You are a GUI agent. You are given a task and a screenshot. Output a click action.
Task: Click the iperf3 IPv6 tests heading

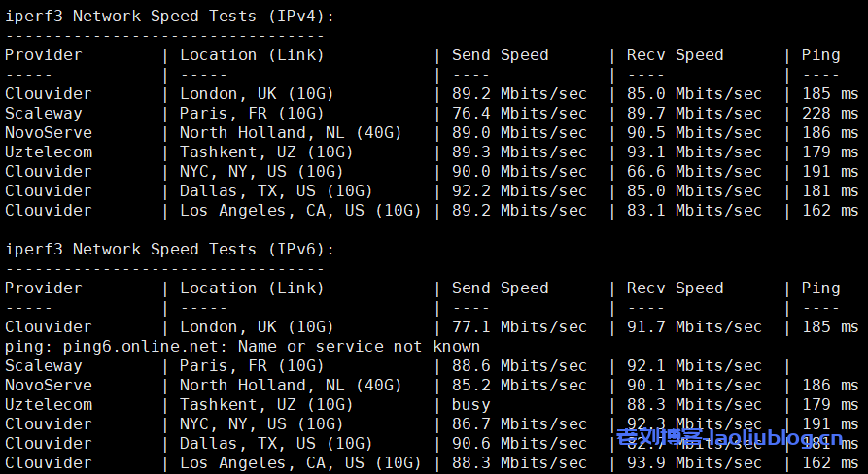169,249
